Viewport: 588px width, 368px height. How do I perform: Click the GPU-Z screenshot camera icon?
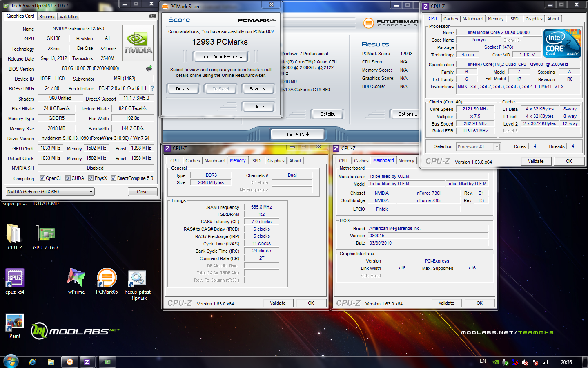click(x=152, y=16)
